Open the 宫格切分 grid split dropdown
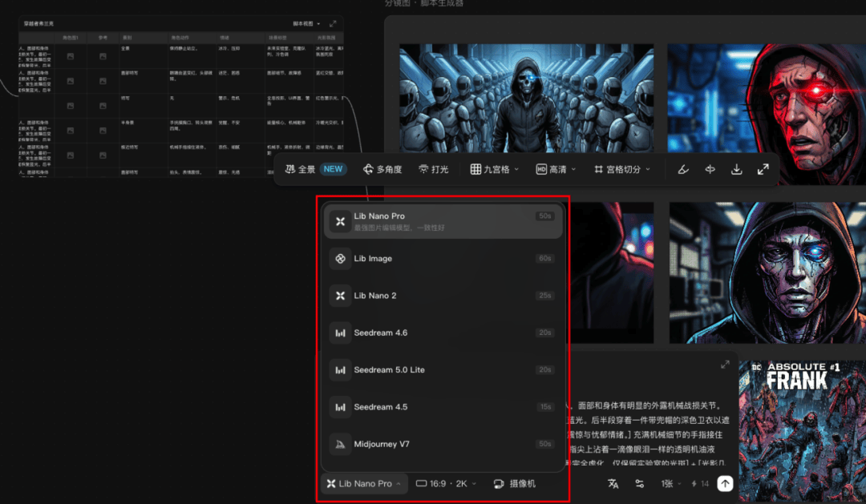The width and height of the screenshot is (866, 504). coord(622,170)
